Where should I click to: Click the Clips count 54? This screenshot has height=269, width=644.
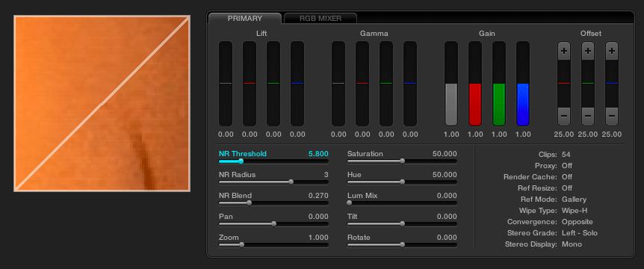566,155
